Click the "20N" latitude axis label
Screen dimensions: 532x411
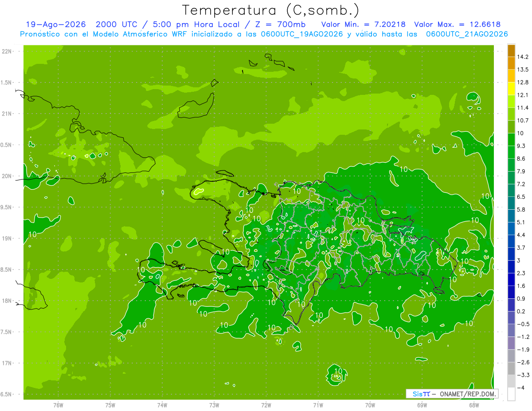coord(8,176)
